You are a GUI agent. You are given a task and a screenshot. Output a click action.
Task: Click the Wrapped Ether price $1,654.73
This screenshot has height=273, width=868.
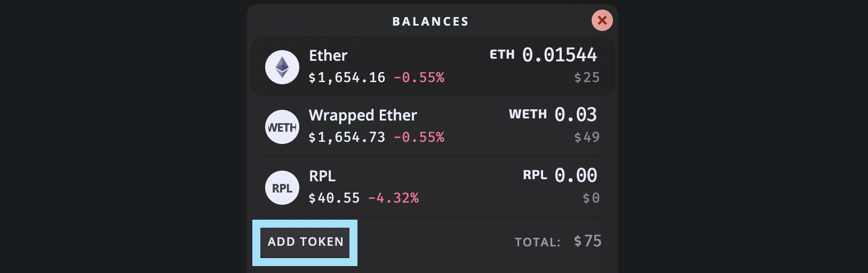pos(347,138)
